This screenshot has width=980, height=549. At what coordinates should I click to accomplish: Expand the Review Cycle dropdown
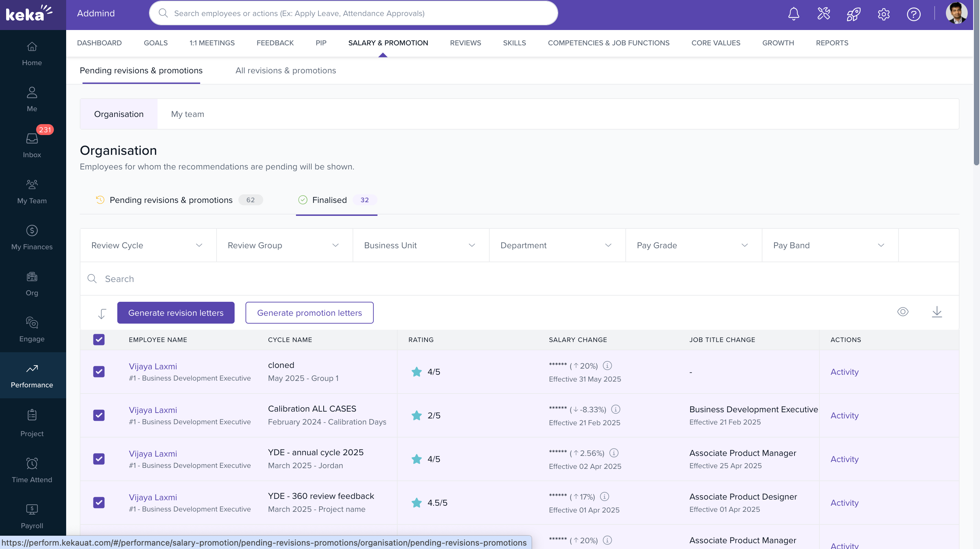coord(148,246)
